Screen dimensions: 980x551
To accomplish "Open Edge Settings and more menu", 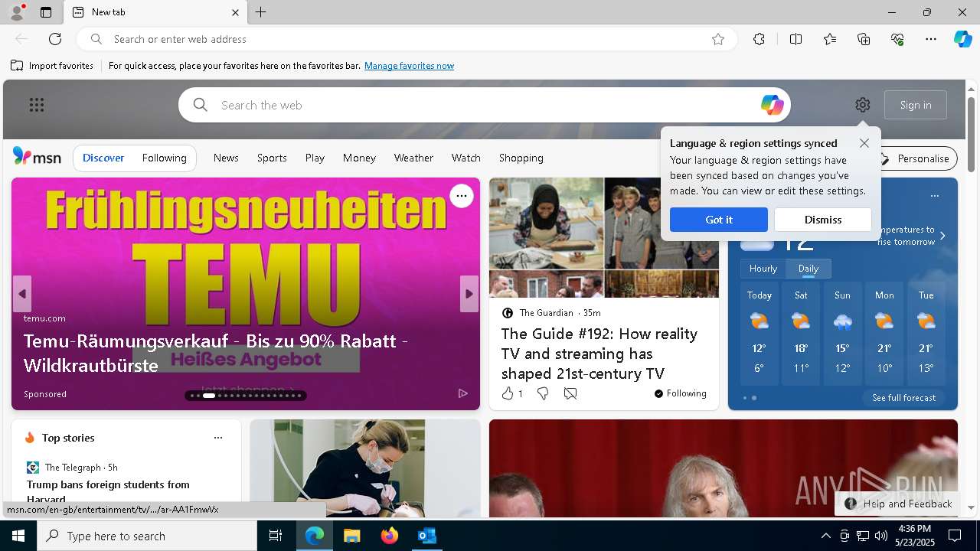I will [931, 39].
